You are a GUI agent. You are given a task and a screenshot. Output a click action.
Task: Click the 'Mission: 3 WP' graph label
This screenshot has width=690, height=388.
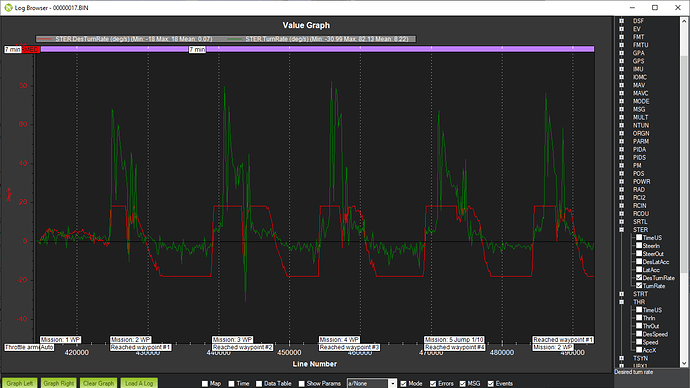click(x=232, y=340)
